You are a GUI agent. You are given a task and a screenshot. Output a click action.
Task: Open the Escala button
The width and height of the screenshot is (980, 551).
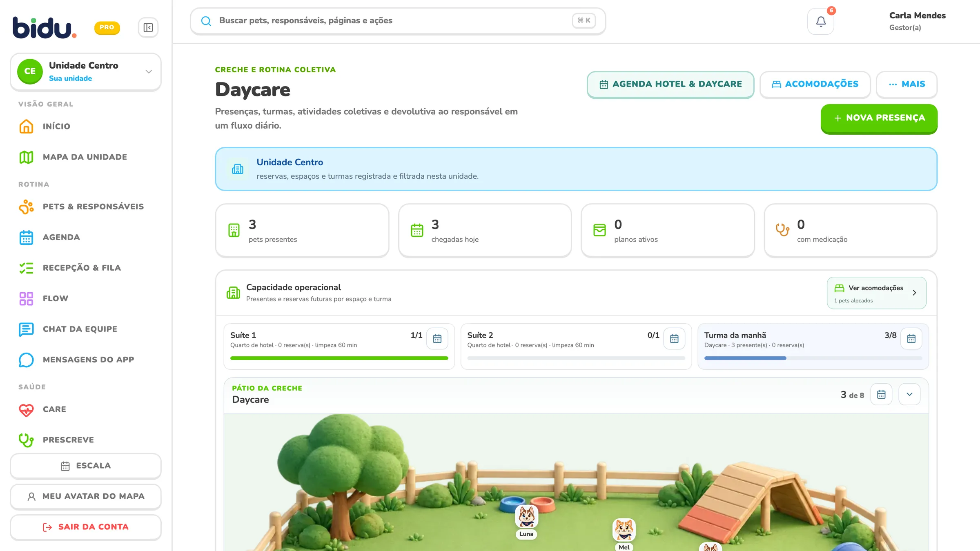tap(86, 466)
